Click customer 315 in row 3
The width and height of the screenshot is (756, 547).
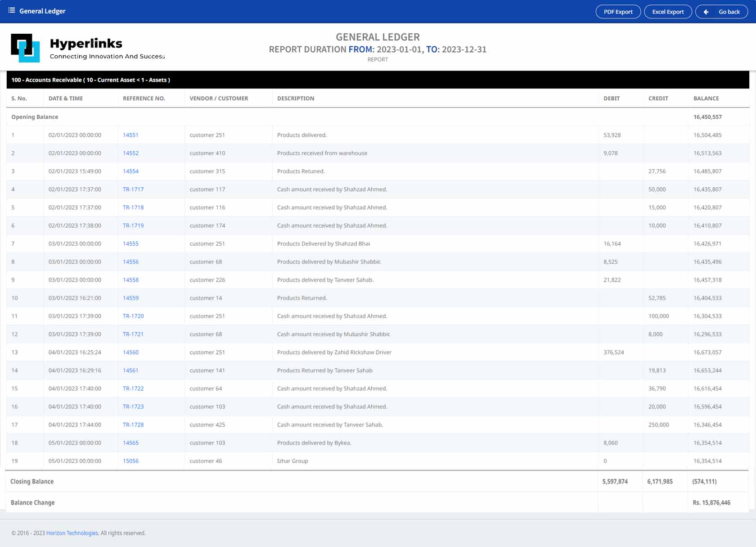pos(207,171)
